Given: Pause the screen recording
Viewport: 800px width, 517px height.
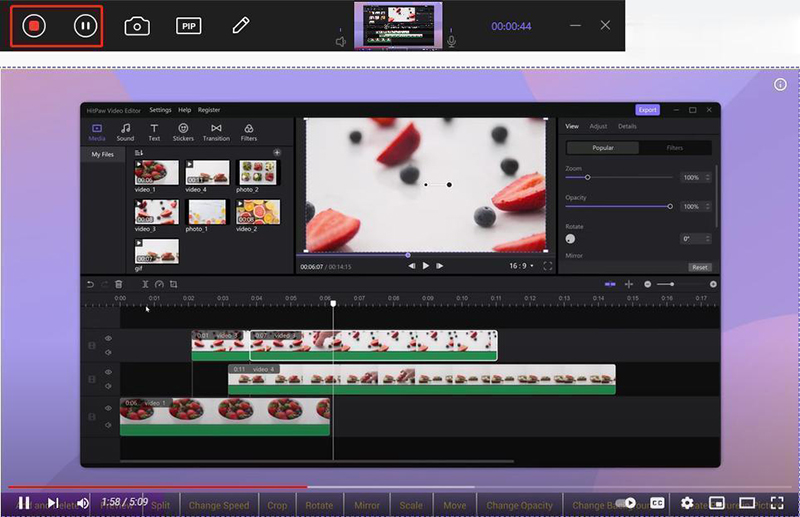Looking at the screenshot, I should coord(85,26).
